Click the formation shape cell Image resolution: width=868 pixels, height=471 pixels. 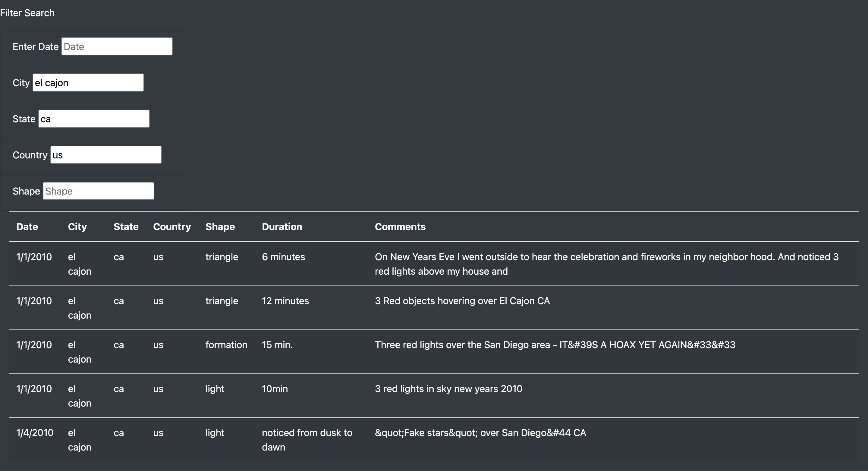coord(226,345)
